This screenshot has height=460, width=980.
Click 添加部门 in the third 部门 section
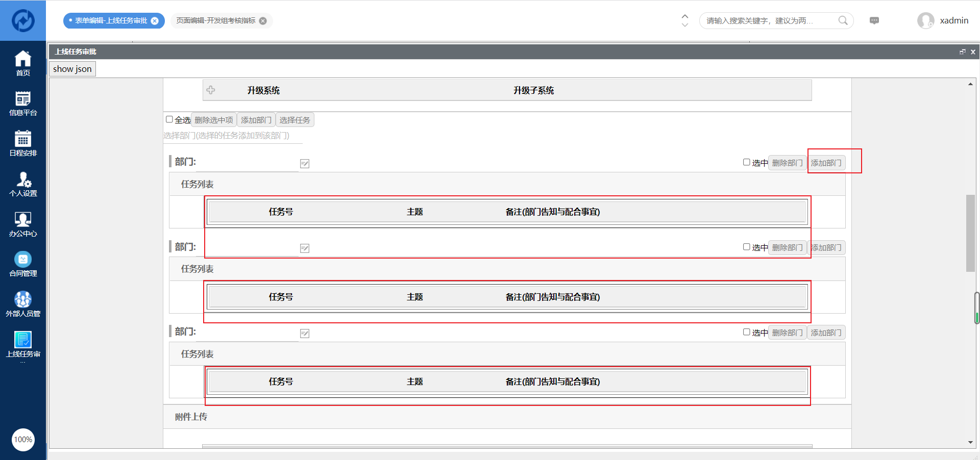826,333
